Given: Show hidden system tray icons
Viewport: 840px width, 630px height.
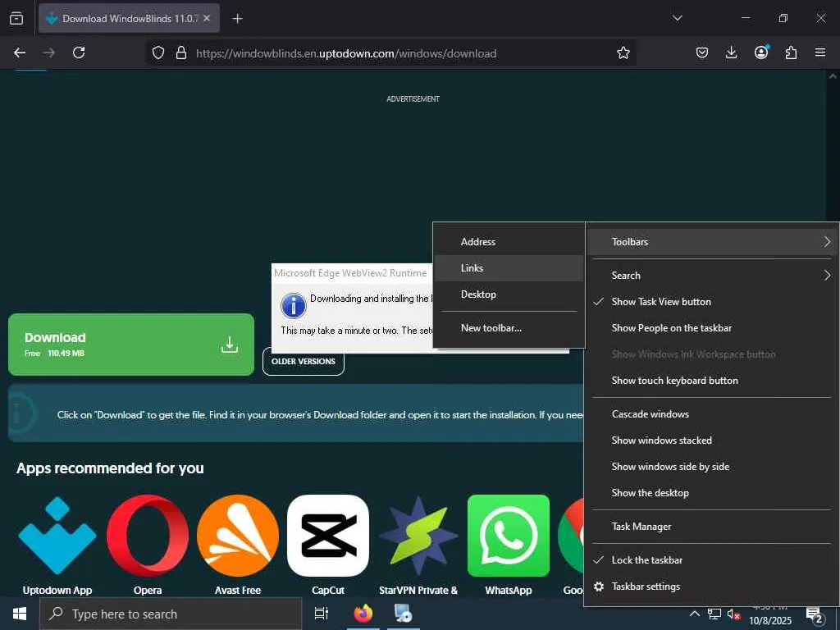Looking at the screenshot, I should click(x=694, y=614).
